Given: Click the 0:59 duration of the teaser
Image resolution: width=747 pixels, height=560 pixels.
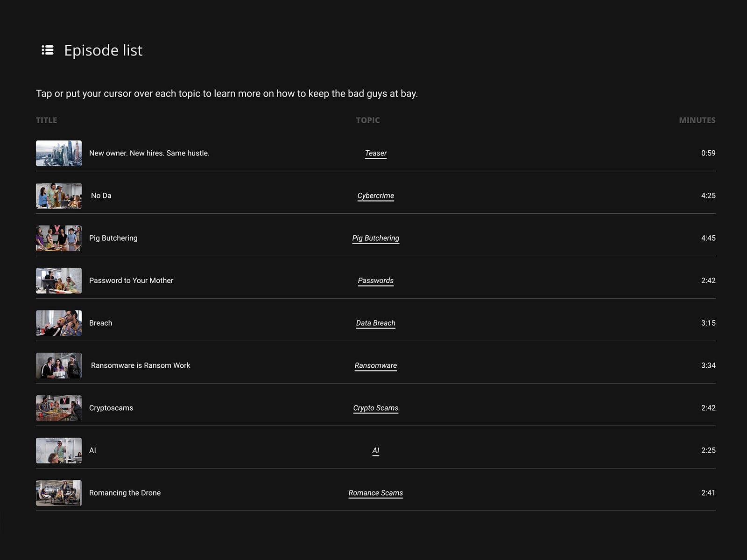Looking at the screenshot, I should point(708,153).
